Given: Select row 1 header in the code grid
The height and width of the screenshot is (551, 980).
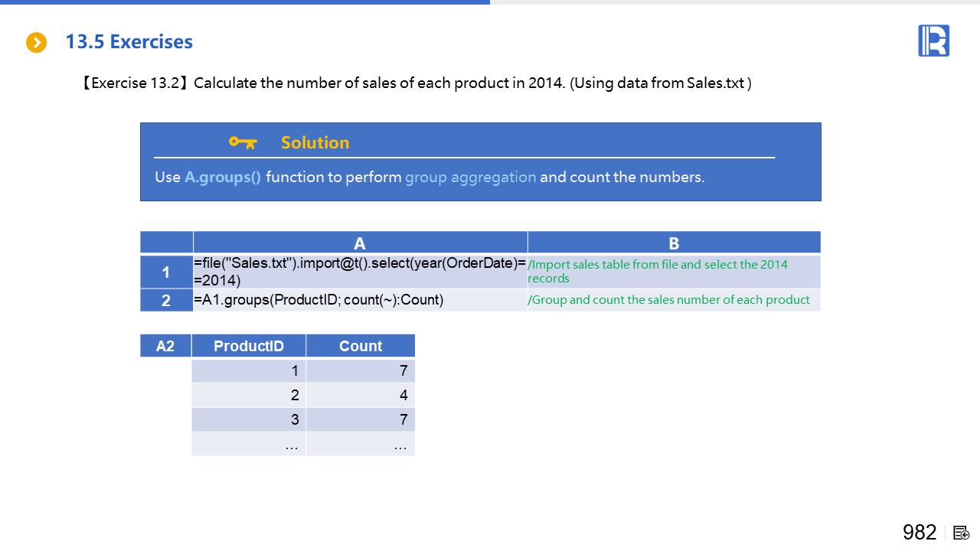Looking at the screenshot, I should pos(166,272).
